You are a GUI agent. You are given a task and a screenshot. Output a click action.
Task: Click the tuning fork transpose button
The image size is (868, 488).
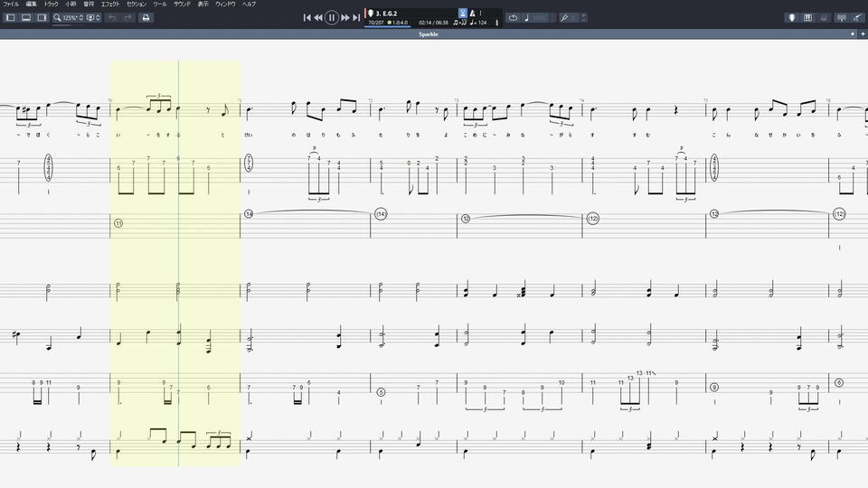coord(564,18)
